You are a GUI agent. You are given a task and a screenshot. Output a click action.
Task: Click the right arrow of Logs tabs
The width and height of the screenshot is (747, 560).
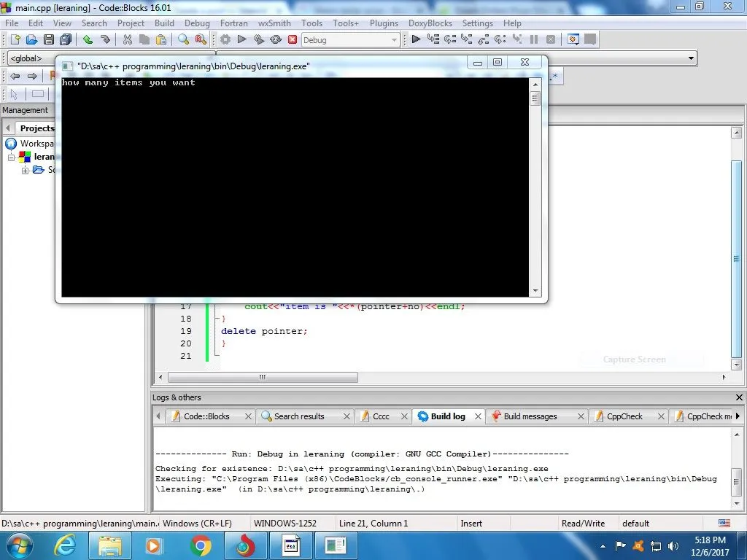point(738,416)
